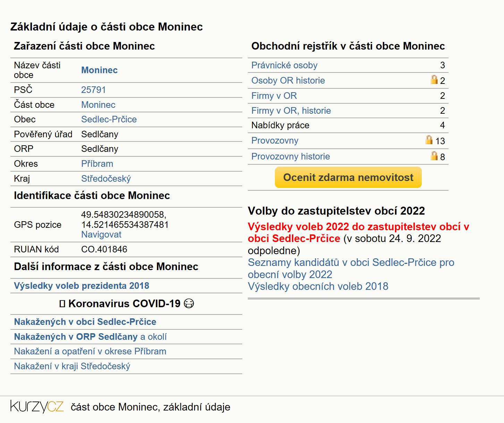The height and width of the screenshot is (423, 504).
Task: Click the kurzy.cz logo in footer
Action: click(x=37, y=406)
